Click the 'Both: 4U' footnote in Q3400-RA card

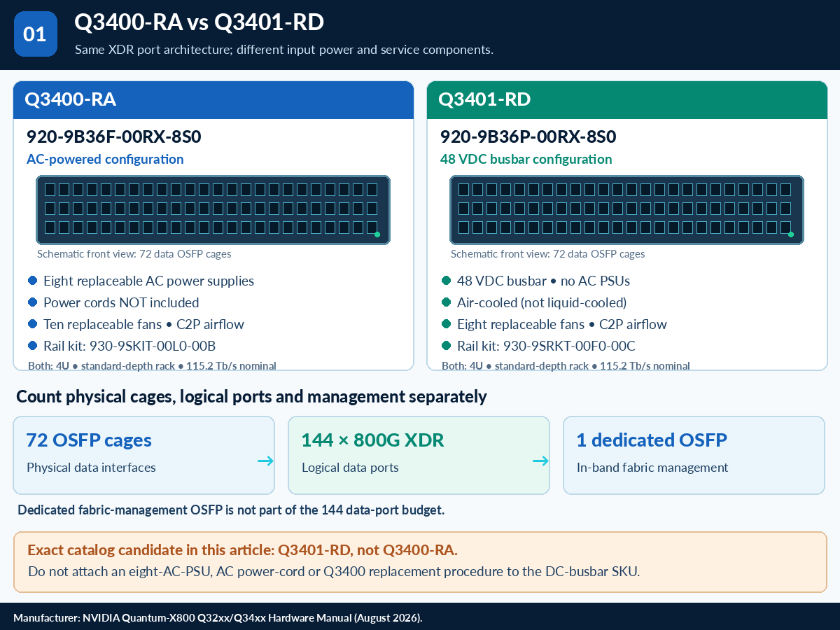click(x=152, y=365)
